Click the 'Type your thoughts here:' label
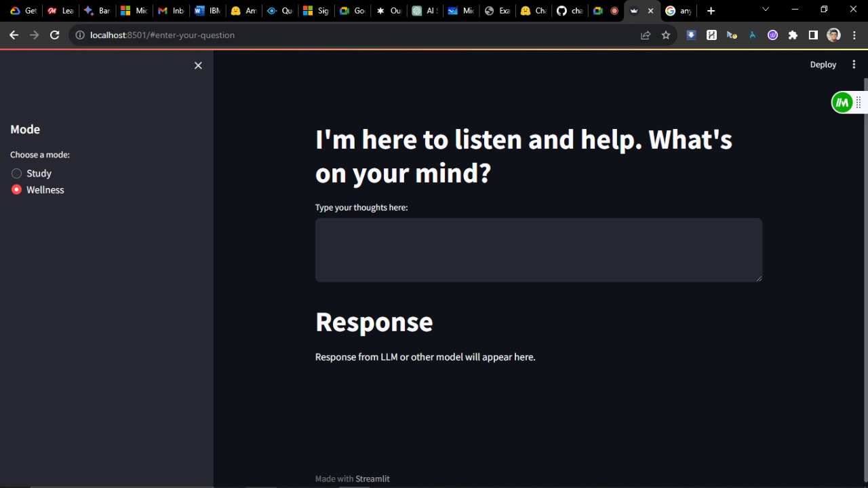868x488 pixels. tap(361, 208)
